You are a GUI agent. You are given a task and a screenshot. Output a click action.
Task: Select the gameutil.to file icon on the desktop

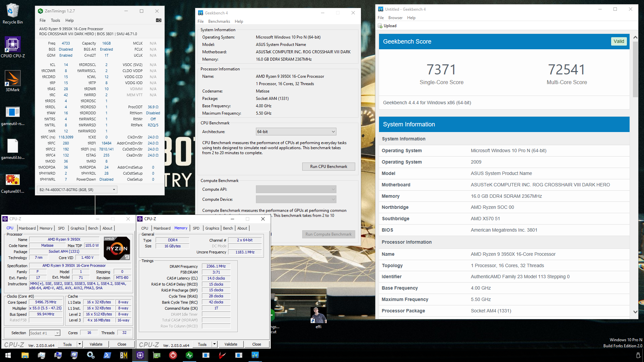point(12,149)
